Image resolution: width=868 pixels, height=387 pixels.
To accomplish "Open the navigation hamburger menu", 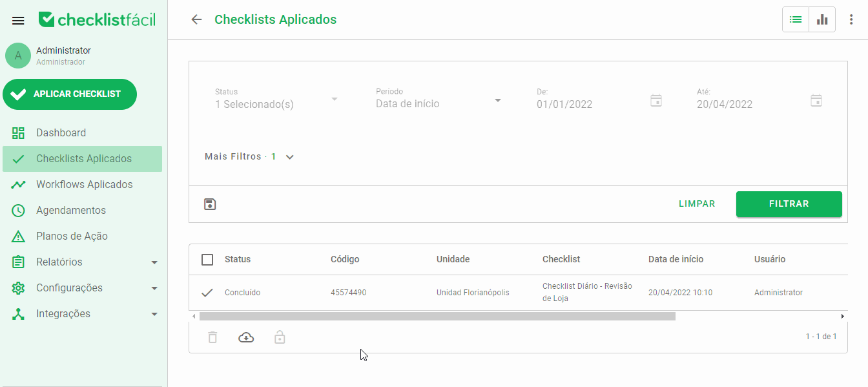I will click(17, 19).
